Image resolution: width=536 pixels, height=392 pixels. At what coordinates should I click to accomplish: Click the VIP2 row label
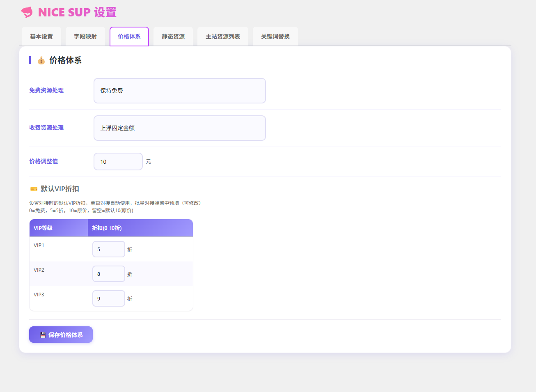pyautogui.click(x=39, y=270)
